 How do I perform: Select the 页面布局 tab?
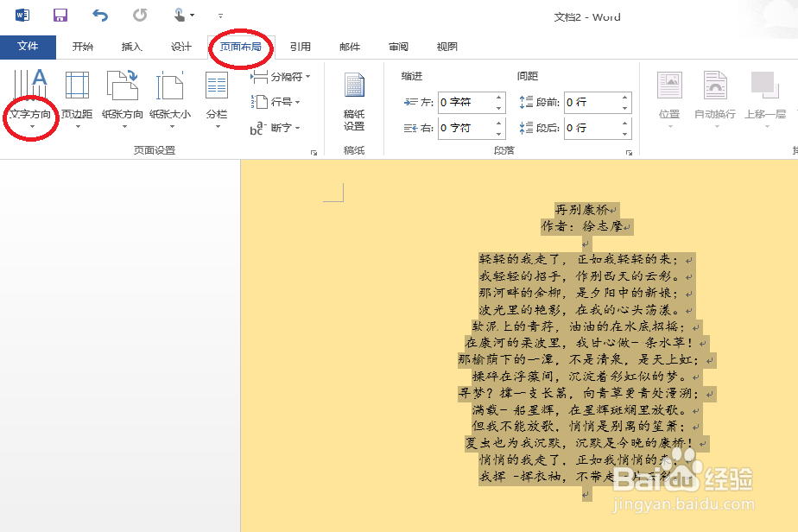tap(241, 47)
